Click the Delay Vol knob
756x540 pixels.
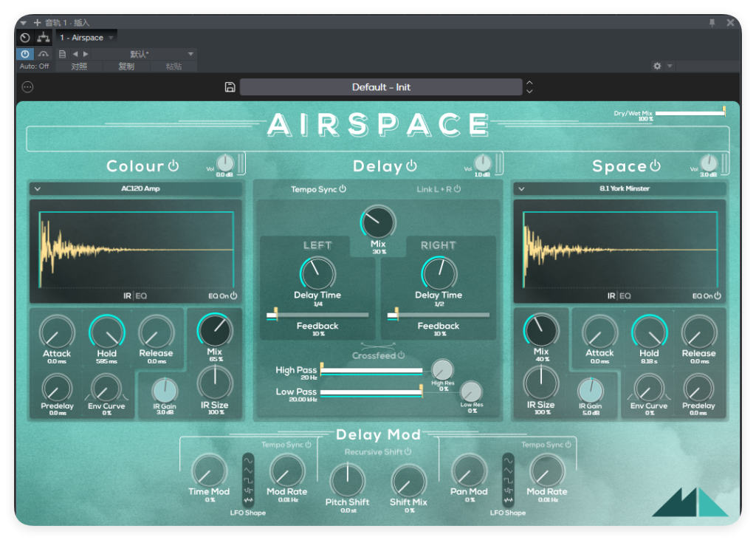pyautogui.click(x=482, y=163)
